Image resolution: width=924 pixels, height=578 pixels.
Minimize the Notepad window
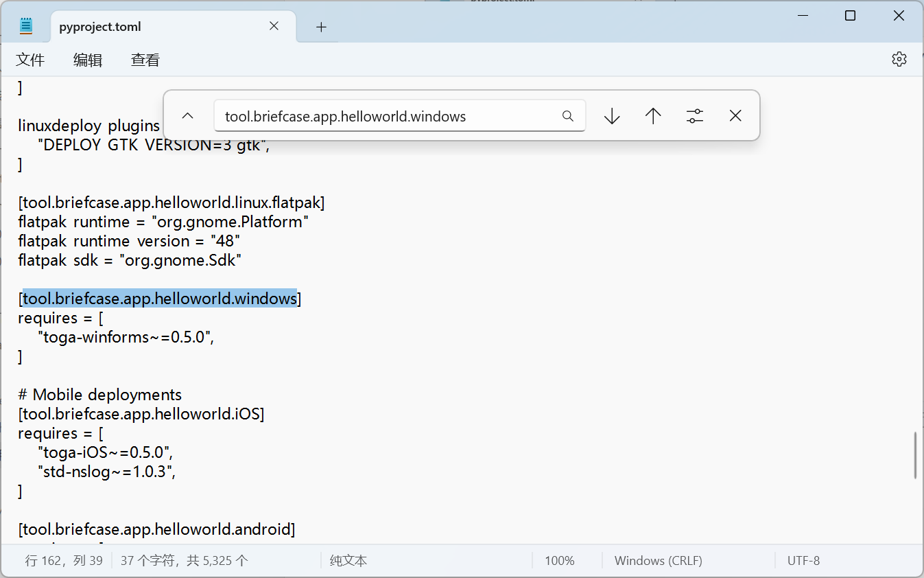coord(801,16)
